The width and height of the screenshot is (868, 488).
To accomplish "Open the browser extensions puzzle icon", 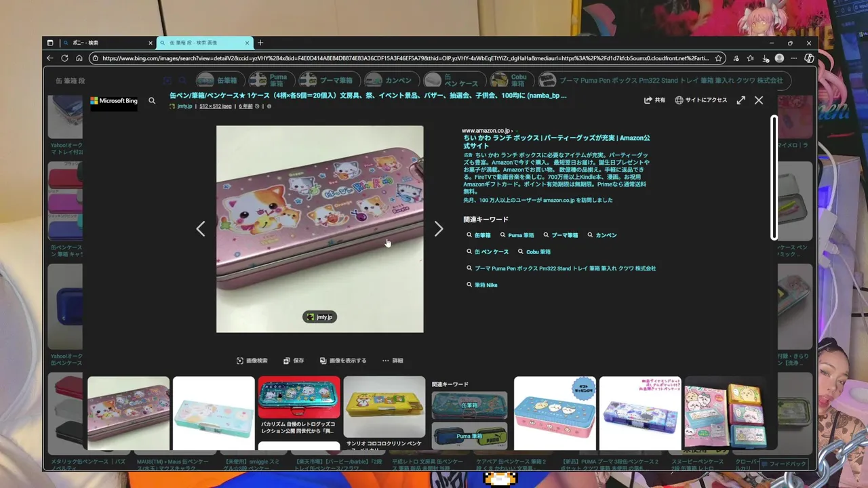I will coord(736,58).
